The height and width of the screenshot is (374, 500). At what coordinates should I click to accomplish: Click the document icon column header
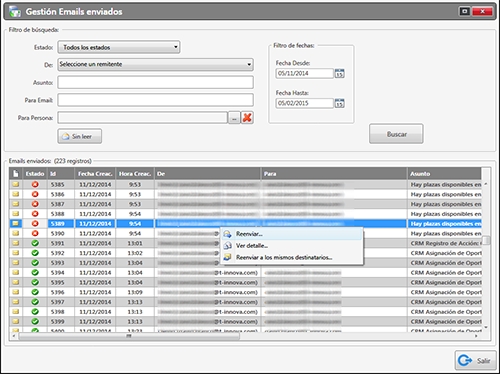16,174
